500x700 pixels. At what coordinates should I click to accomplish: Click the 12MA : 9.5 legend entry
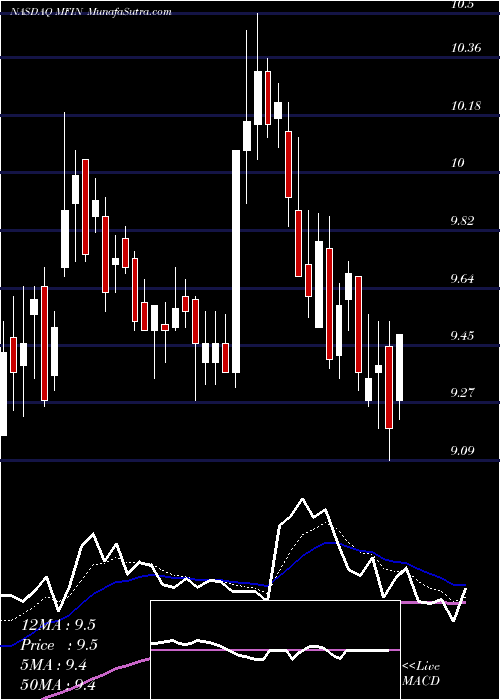[58, 625]
